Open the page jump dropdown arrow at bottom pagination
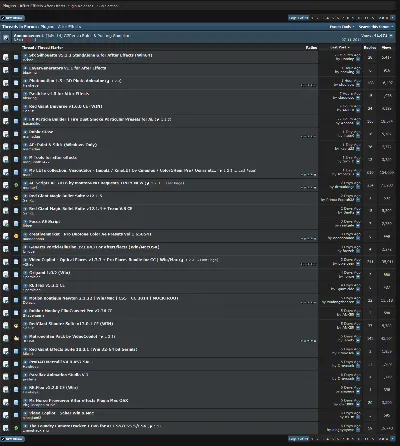Screen dimensions: 400x446 pos(393,439)
